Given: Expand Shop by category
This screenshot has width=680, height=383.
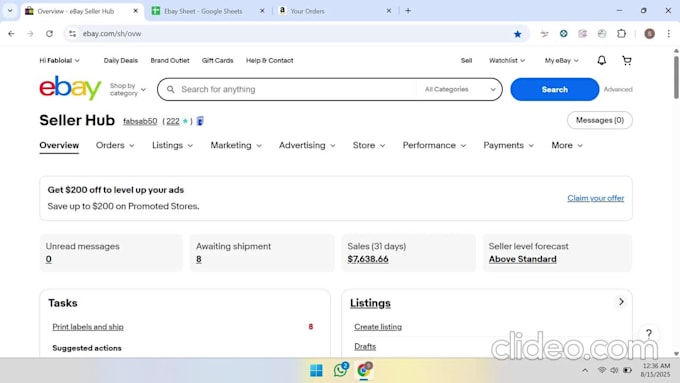Looking at the screenshot, I should coord(128,89).
